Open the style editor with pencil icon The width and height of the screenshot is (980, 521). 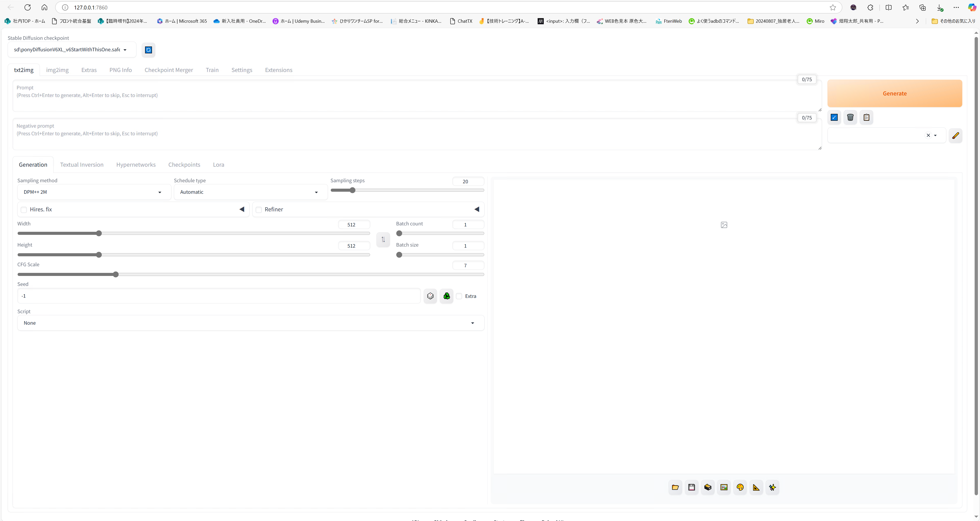click(955, 135)
